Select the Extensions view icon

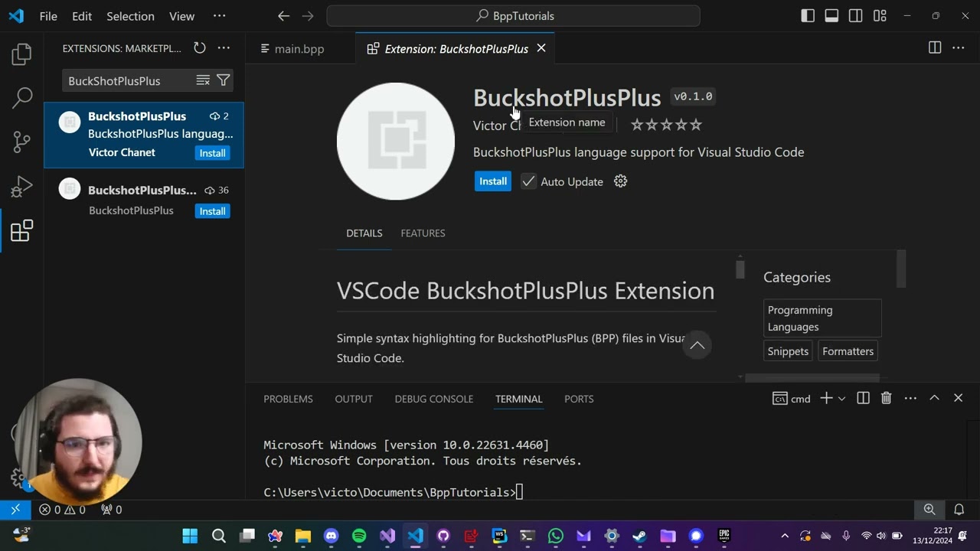click(21, 230)
